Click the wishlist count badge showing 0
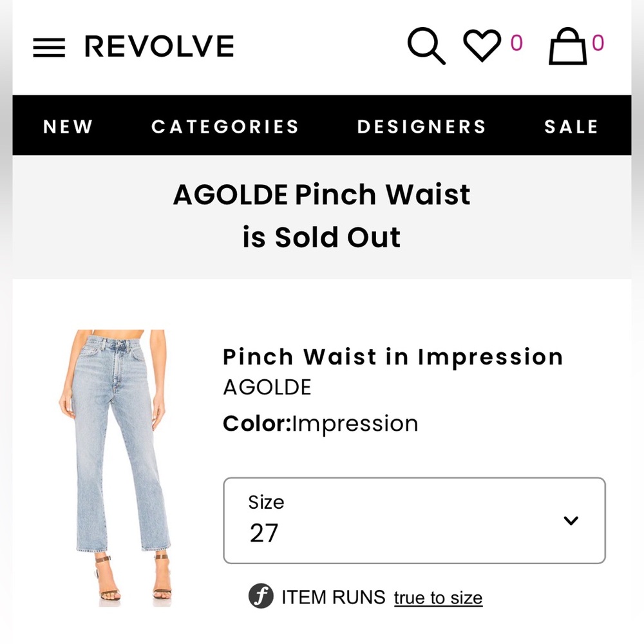Image resolution: width=644 pixels, height=644 pixels. pyautogui.click(x=515, y=43)
